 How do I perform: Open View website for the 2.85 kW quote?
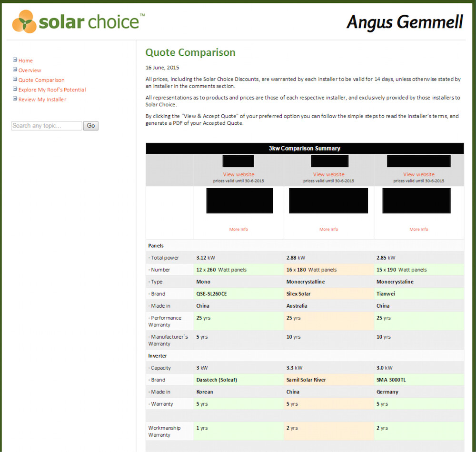point(419,174)
